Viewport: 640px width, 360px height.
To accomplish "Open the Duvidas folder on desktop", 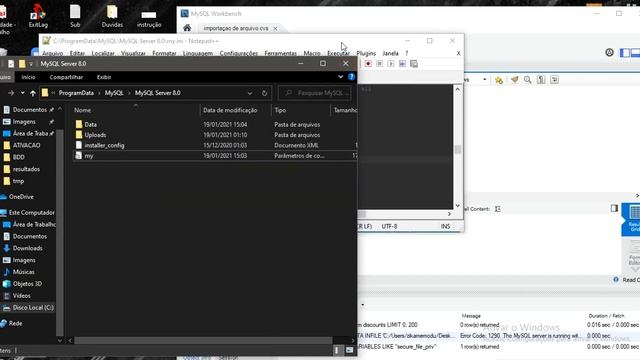I will [x=112, y=16].
